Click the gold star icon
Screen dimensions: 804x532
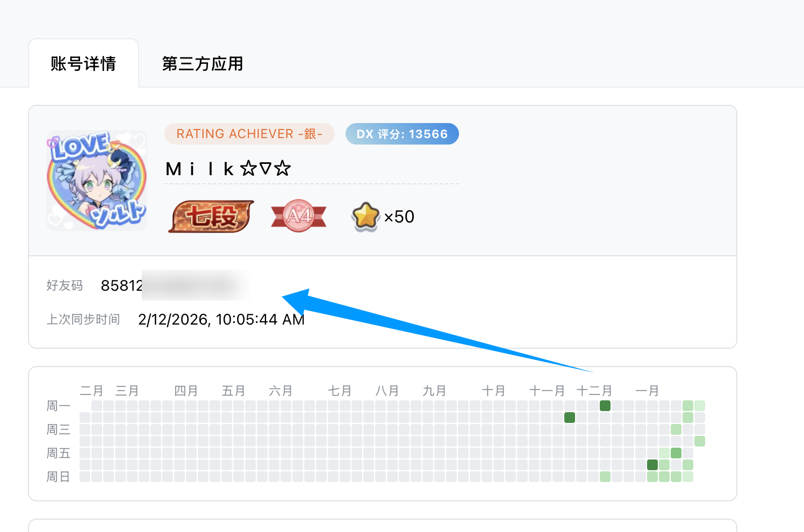coord(365,216)
